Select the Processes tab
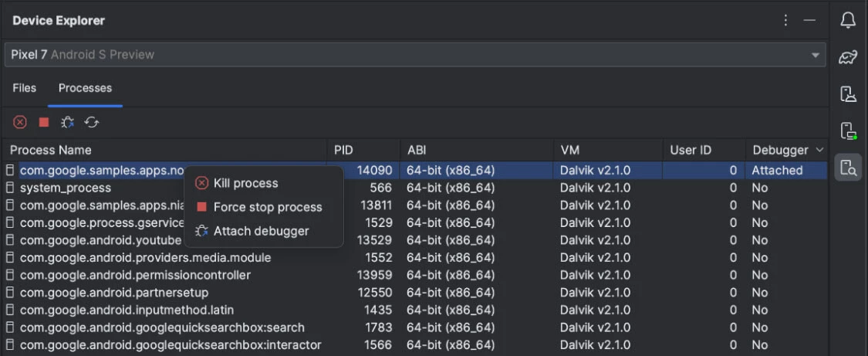The width and height of the screenshot is (868, 356). pos(85,88)
